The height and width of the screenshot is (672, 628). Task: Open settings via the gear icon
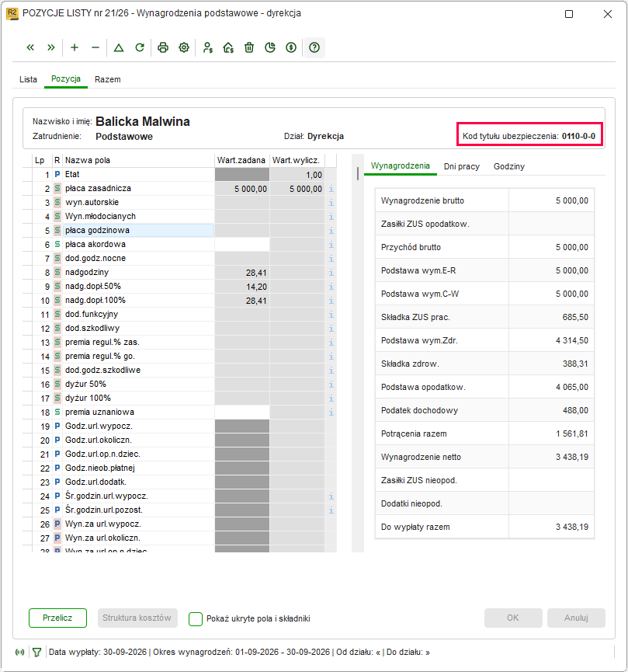pos(184,47)
